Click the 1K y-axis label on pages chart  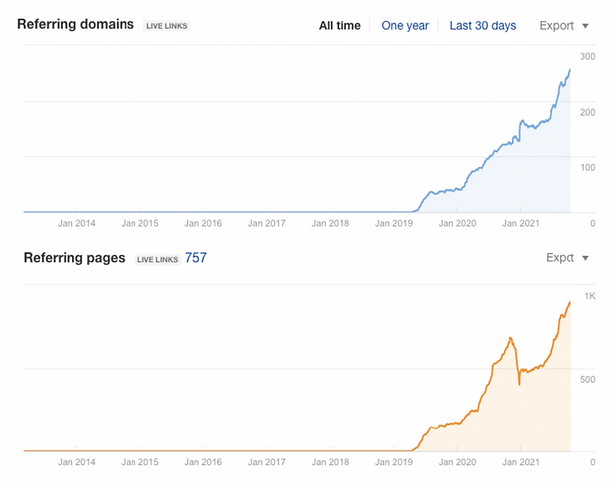[590, 296]
